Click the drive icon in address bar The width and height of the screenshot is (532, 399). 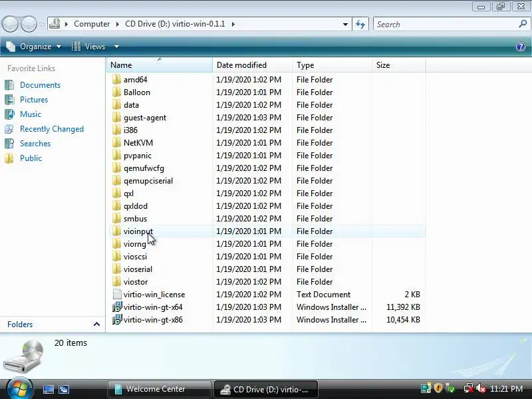[x=55, y=24]
